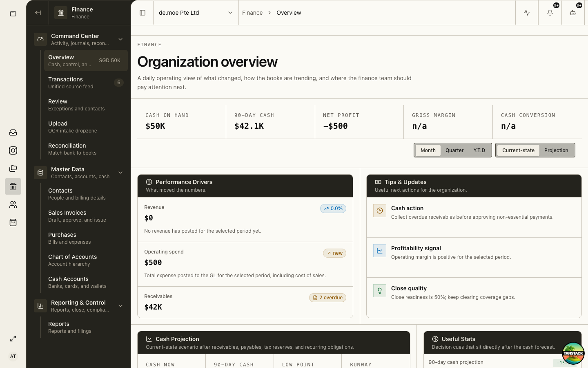The image size is (588, 368).
Task: Open the people users icon in rail
Action: tap(13, 204)
